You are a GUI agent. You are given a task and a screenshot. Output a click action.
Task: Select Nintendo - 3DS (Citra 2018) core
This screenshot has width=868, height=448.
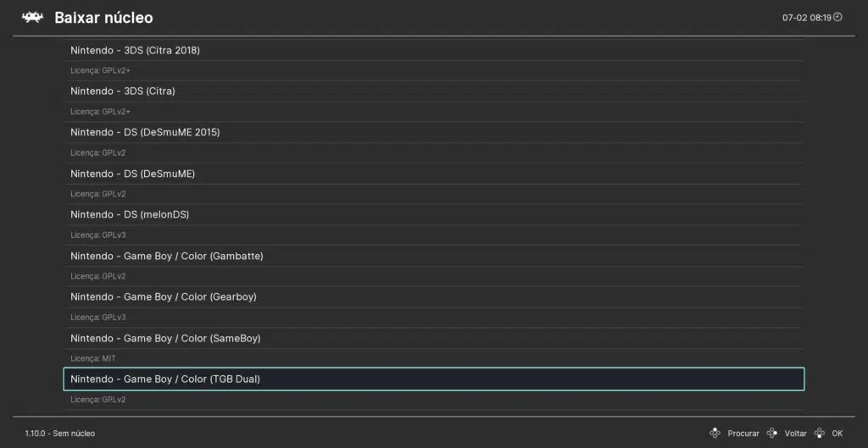coord(433,50)
